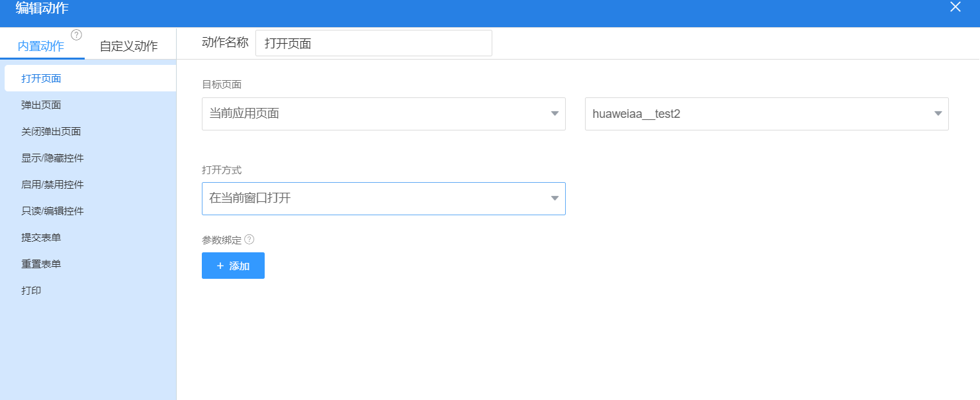Click the help icon beside 内置动作 tab
This screenshot has width=980, height=400.
click(x=76, y=35)
